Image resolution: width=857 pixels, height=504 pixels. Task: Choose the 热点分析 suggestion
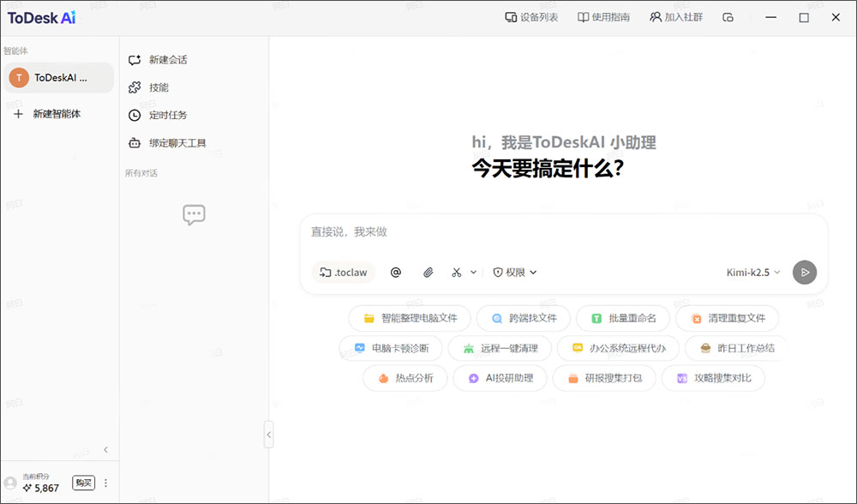(x=405, y=378)
